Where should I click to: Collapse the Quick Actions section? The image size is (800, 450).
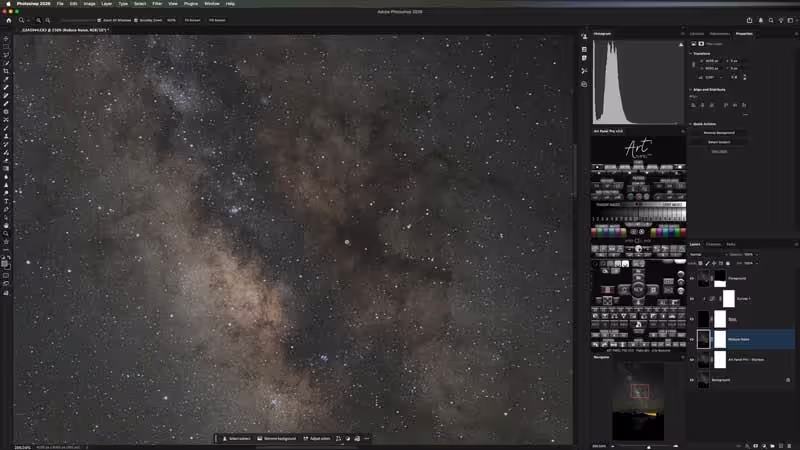[x=691, y=124]
